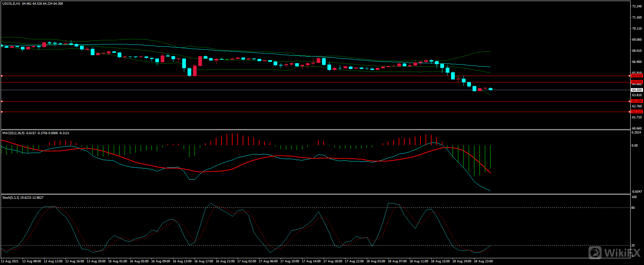
Task: Click the last cyan candlestick on chart
Action: click(490, 89)
